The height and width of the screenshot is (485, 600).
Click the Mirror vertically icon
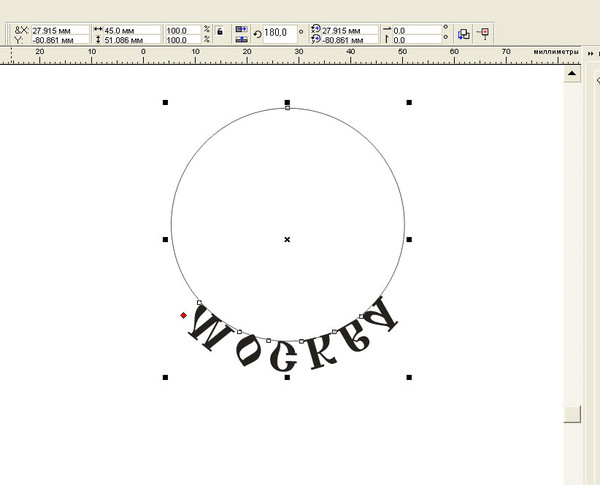coord(241,39)
